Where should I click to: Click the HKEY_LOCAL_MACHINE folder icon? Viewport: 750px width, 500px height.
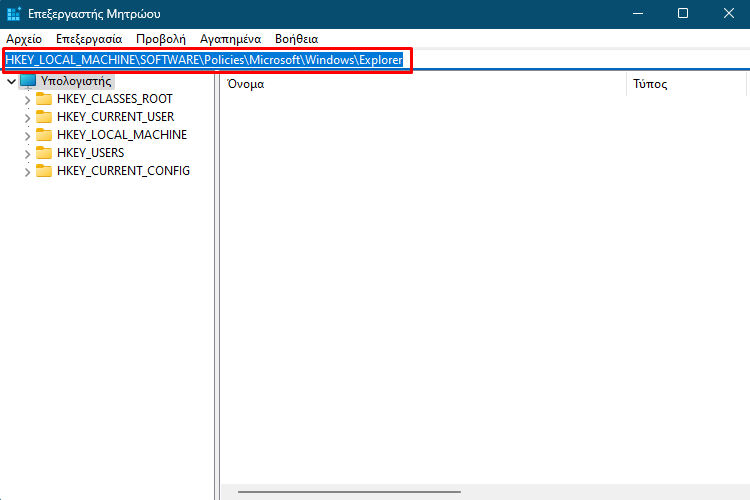click(44, 135)
